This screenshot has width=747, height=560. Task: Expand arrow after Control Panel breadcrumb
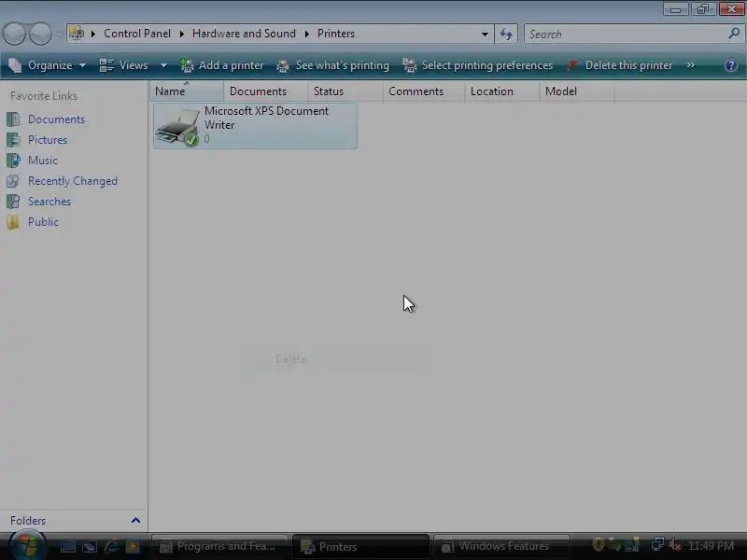coord(181,34)
